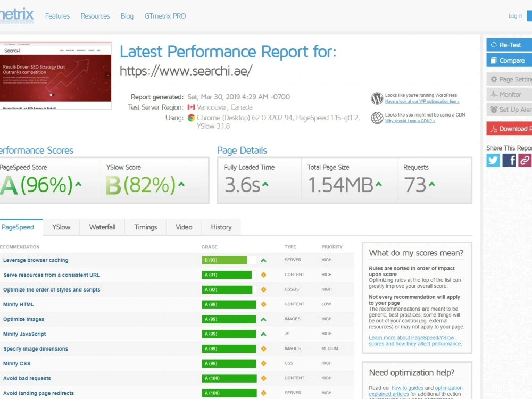Screen dimensions: 532x399
Task: Expand the Avoid bad requests recommendation
Action: coord(27,378)
